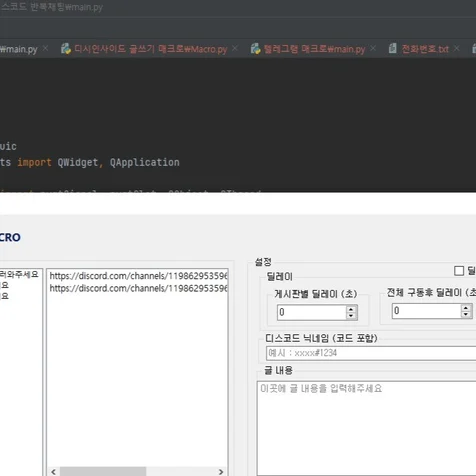Decrease the 게시판별 딜레이 value with down arrow
476x476 pixels.
[x=351, y=316]
